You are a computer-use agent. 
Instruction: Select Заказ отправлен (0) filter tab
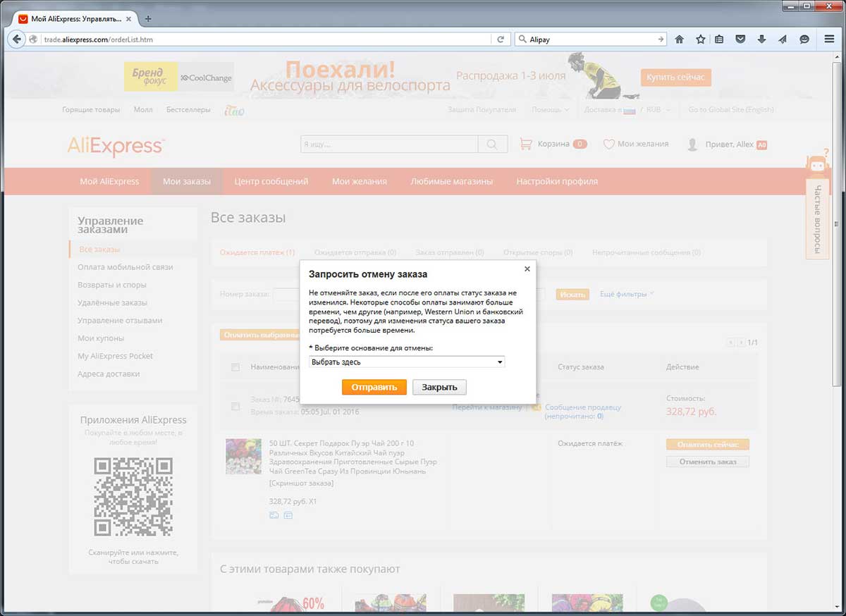coord(450,252)
